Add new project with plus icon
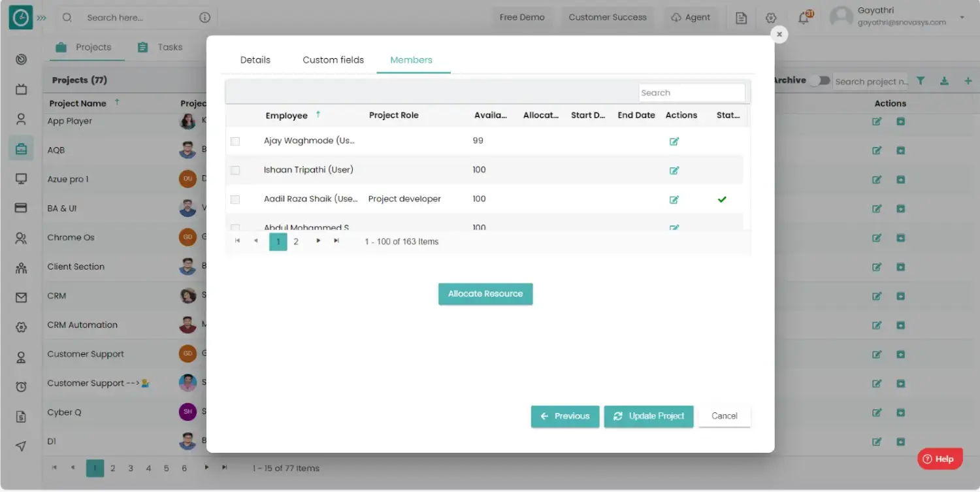The width and height of the screenshot is (980, 492). [x=968, y=81]
